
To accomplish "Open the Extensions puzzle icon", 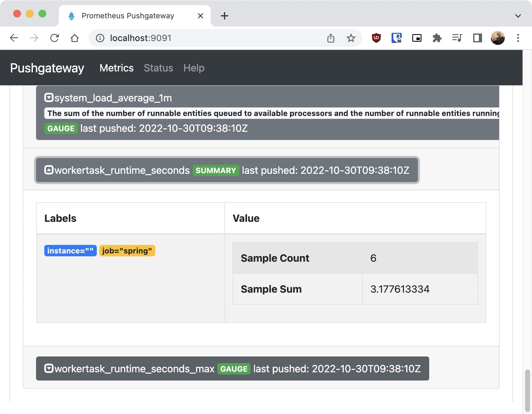I will point(437,38).
